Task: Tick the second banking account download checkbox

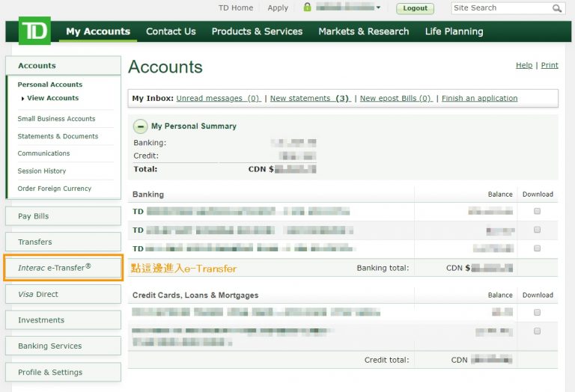Action: [x=537, y=230]
